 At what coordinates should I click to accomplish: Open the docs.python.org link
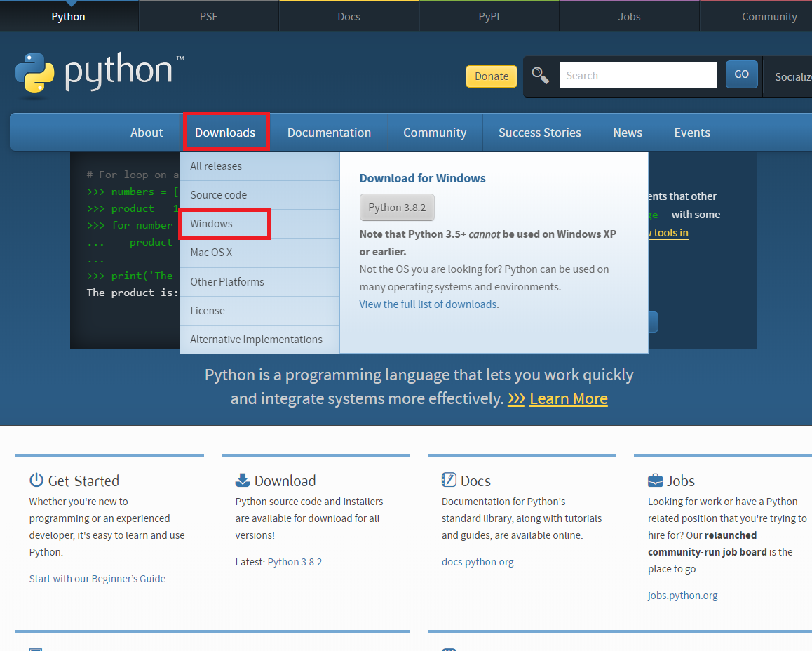[x=478, y=562]
